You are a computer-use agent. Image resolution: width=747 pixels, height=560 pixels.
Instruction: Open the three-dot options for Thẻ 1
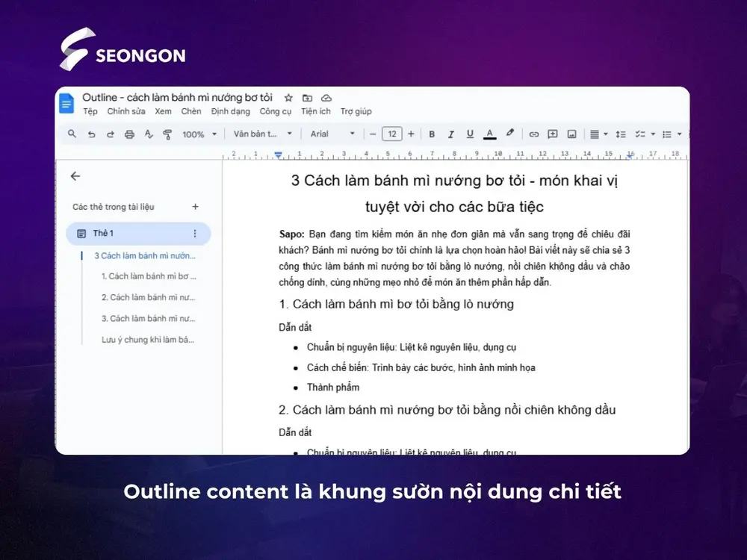[x=195, y=233]
